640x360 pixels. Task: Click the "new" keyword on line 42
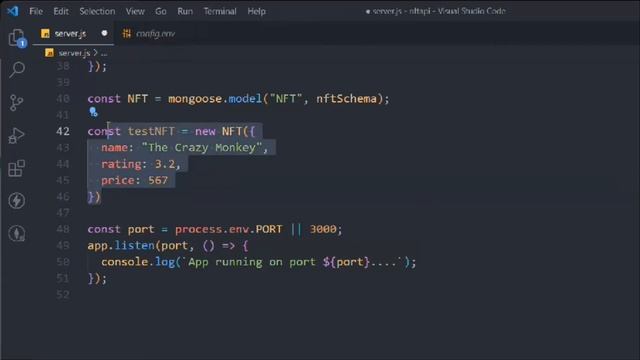click(205, 131)
